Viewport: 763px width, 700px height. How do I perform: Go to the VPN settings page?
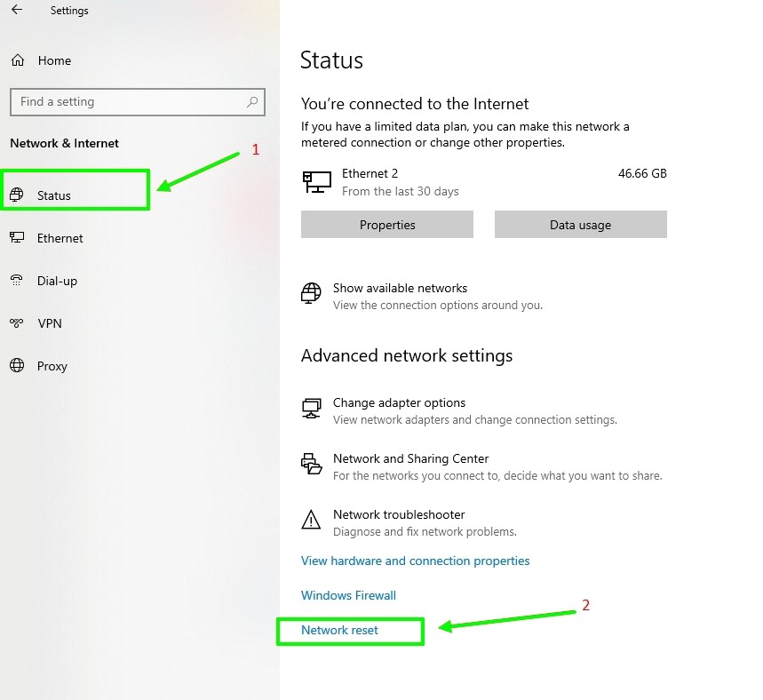(x=50, y=323)
